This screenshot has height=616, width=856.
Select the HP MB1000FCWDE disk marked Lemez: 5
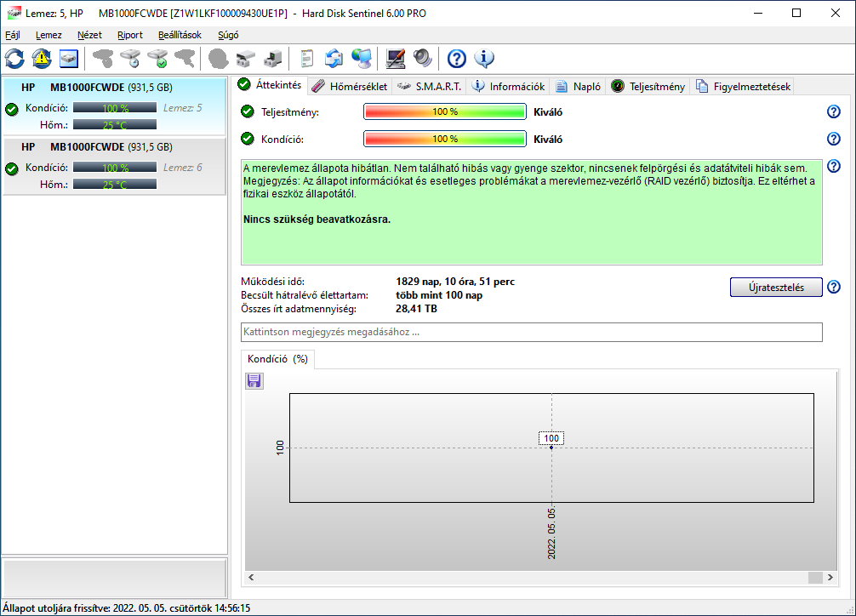pos(114,106)
